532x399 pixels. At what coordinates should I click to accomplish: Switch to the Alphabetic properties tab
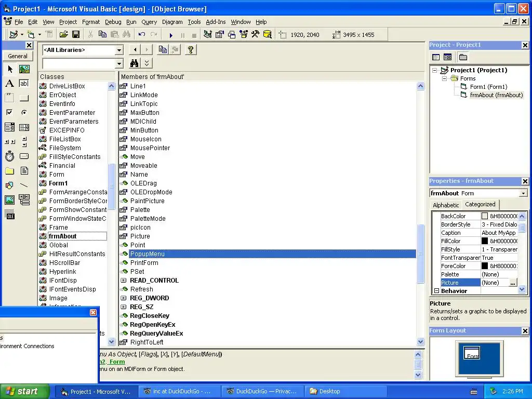pos(445,205)
